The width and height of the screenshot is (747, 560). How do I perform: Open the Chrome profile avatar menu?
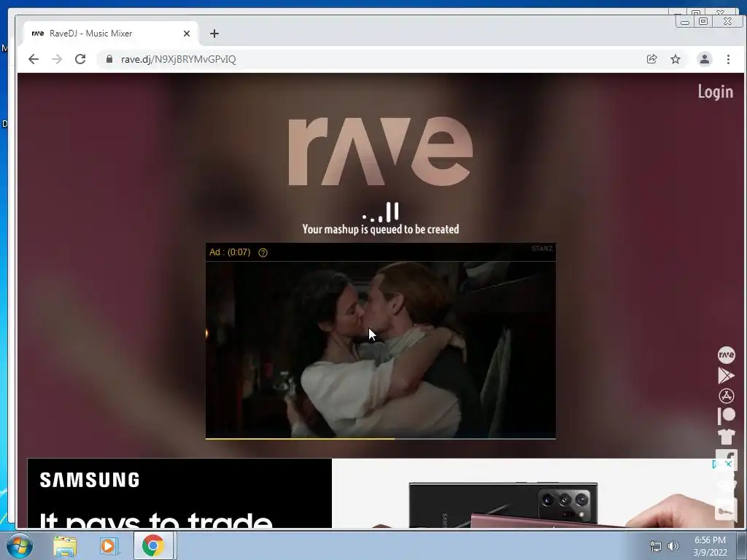coord(705,59)
